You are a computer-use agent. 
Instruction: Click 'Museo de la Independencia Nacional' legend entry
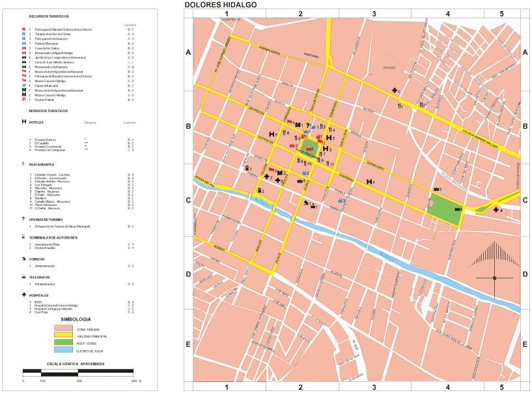tap(64, 71)
